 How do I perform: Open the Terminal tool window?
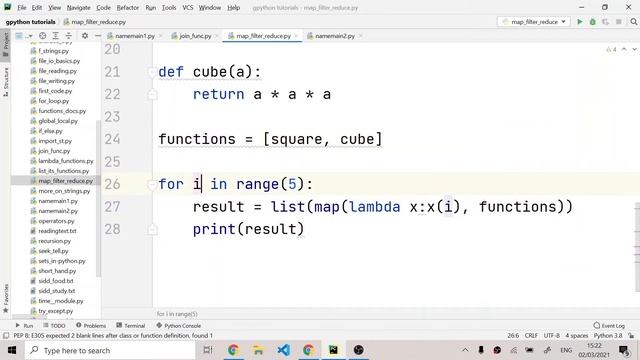131,325
